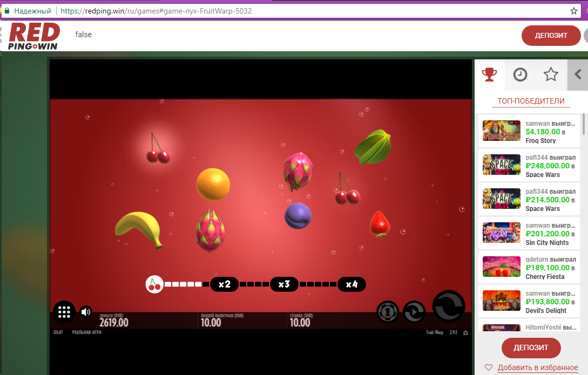Open the bet chip selector
This screenshot has width=588, height=375.
(x=388, y=312)
